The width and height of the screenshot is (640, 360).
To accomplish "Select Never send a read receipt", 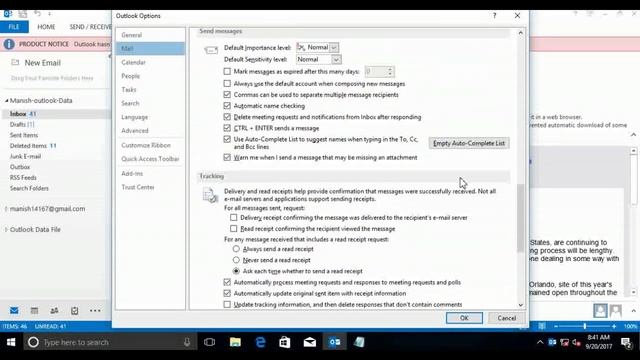I will coord(236,260).
